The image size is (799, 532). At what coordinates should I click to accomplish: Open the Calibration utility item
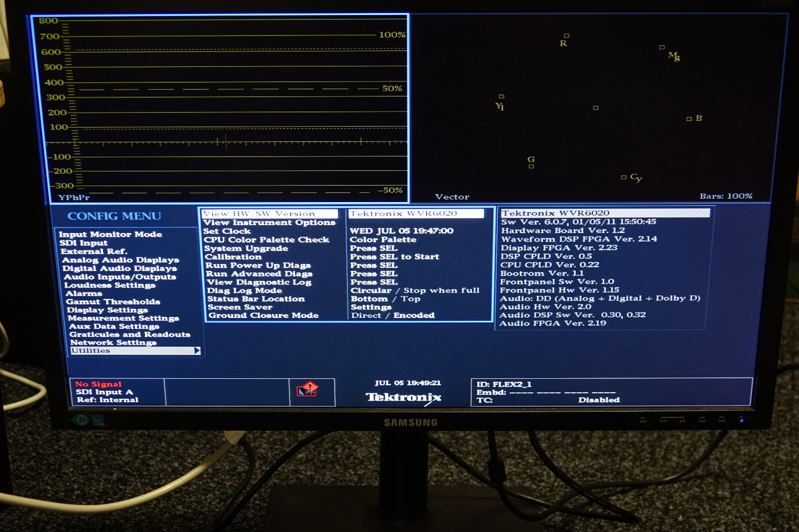click(233, 257)
